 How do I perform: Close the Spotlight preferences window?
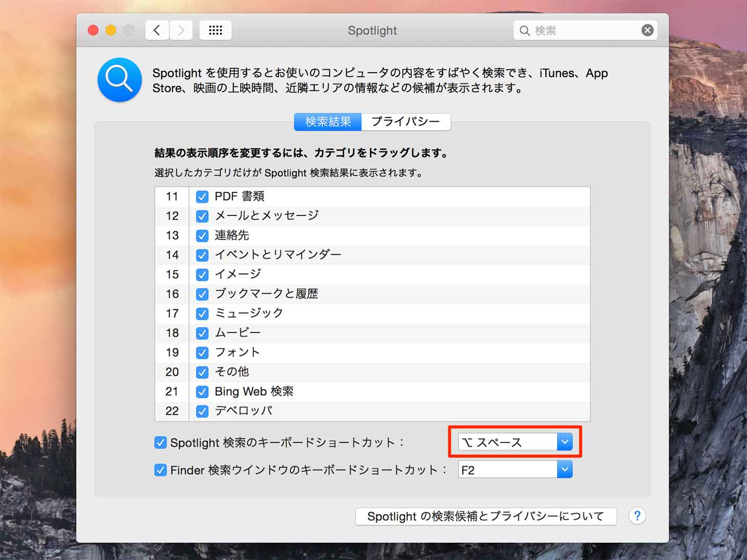[x=93, y=30]
